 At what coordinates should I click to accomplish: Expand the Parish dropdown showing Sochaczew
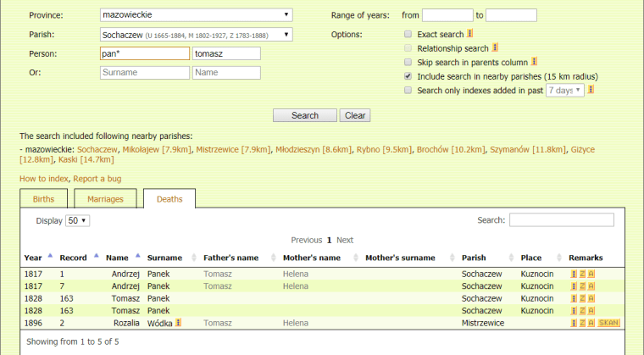[194, 35]
